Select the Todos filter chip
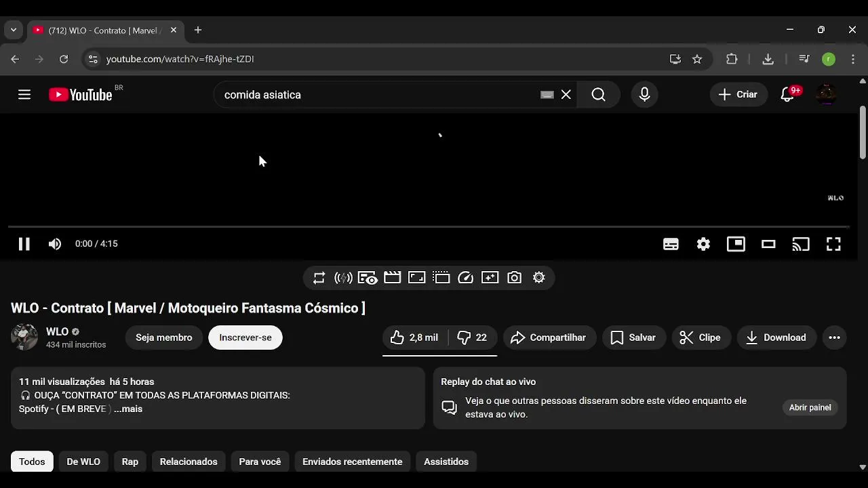 pyautogui.click(x=32, y=462)
